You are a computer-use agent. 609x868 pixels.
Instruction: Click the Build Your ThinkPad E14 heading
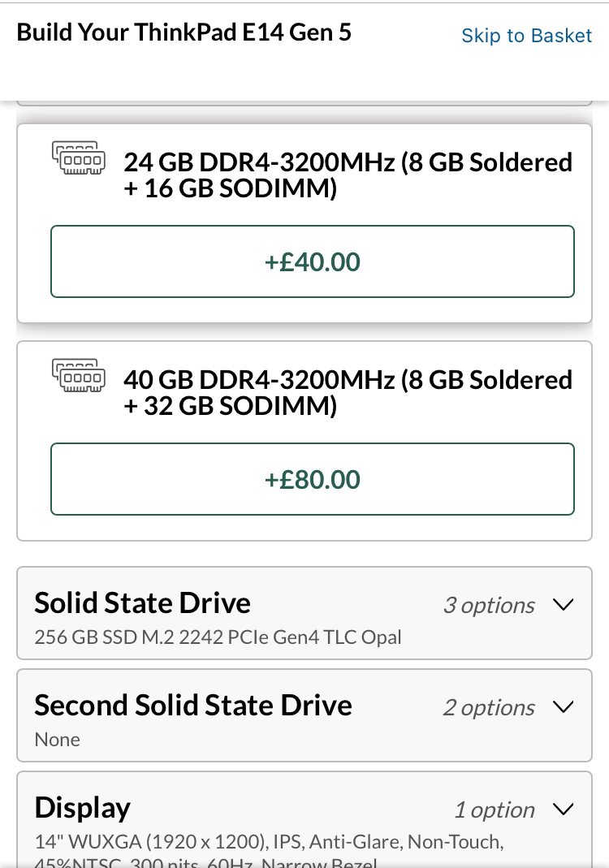coord(184,33)
